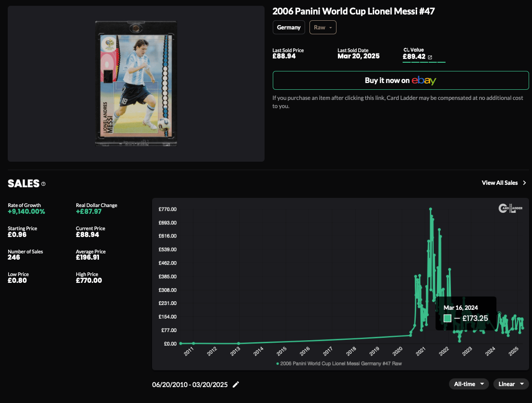This screenshot has height=403, width=532.
Task: Click the High Price £770.00 value
Action: 89,280
